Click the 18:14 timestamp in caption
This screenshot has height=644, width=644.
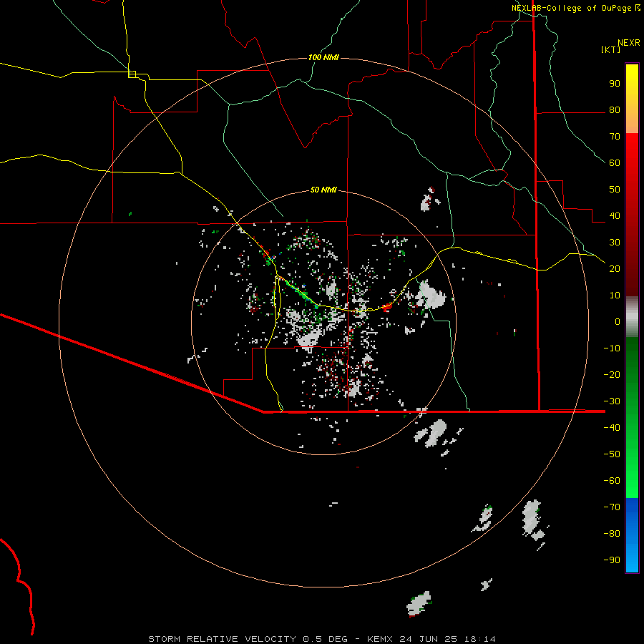(479, 639)
